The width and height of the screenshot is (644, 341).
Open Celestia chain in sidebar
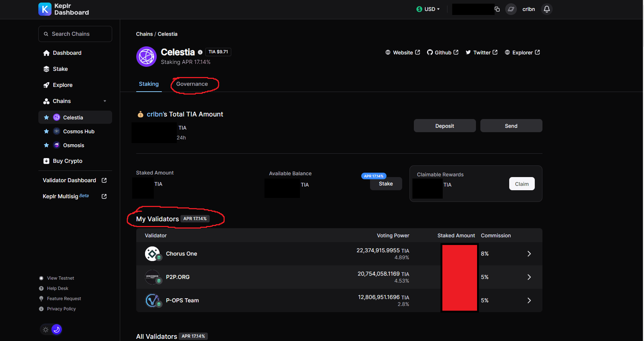pyautogui.click(x=75, y=118)
